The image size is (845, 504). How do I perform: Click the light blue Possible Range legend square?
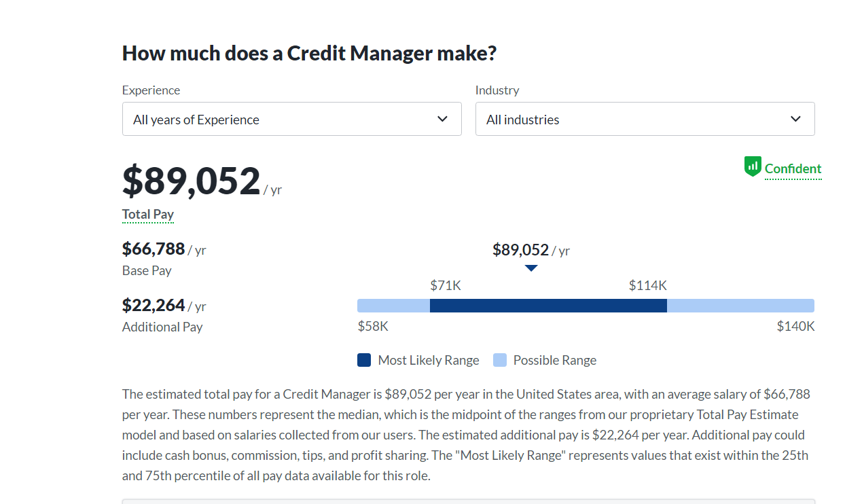pos(500,360)
